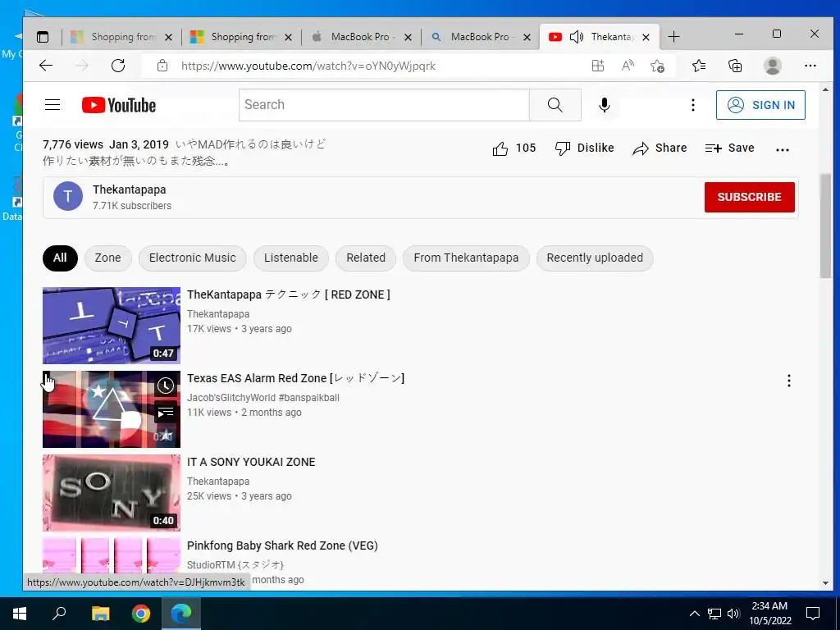Open File Explorer from taskbar

pyautogui.click(x=100, y=614)
